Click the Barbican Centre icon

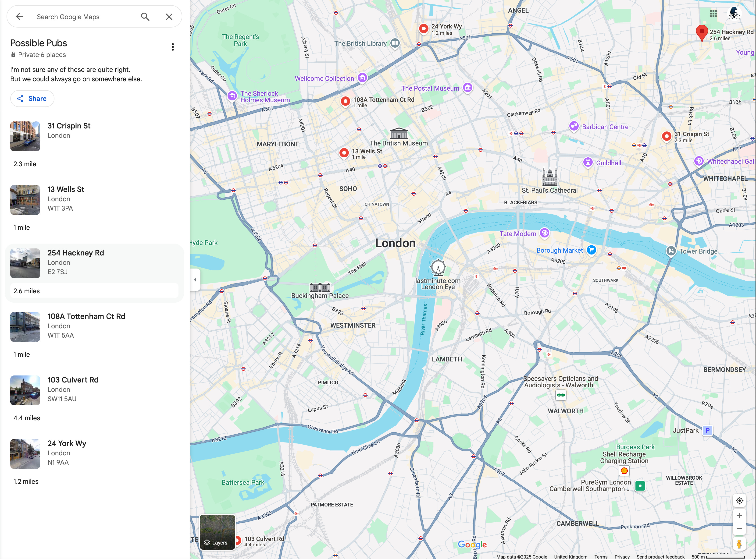coord(574,127)
